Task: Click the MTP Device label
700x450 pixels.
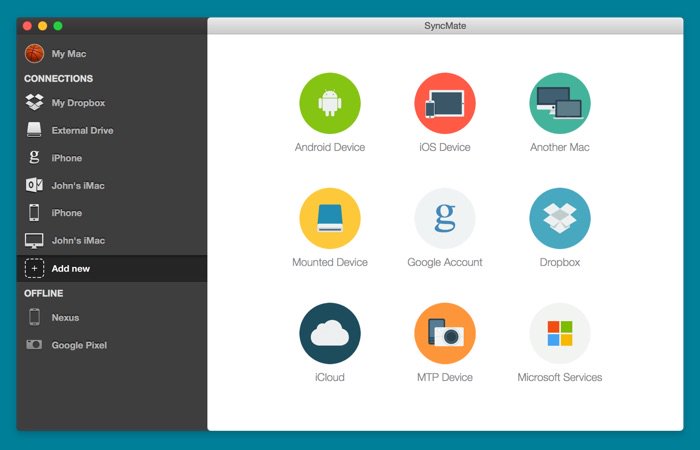Action: (445, 377)
